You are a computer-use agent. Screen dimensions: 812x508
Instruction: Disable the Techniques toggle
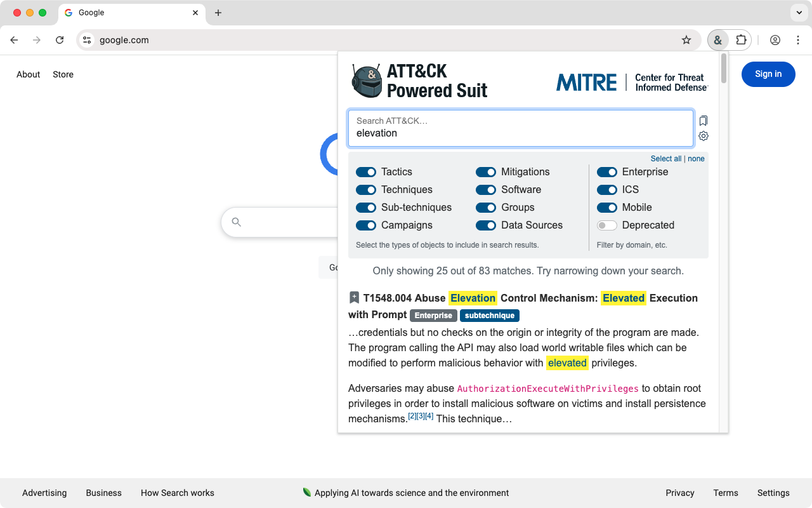point(366,189)
